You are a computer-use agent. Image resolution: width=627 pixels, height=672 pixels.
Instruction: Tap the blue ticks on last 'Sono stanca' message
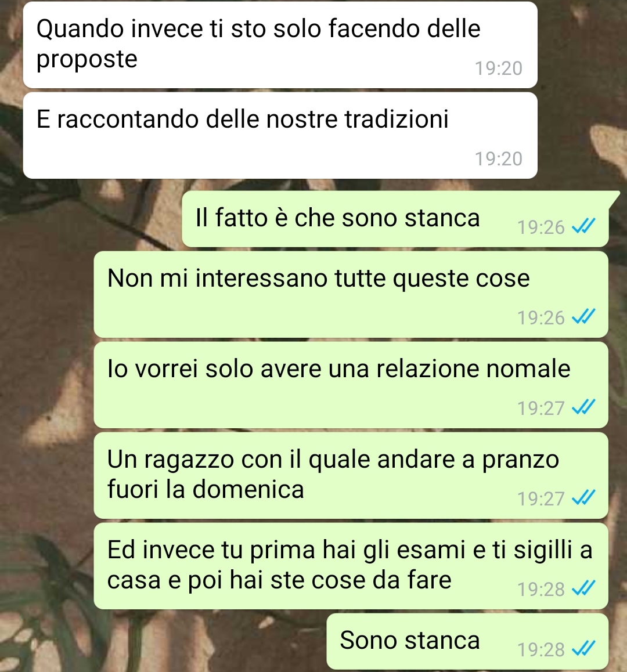tap(583, 648)
